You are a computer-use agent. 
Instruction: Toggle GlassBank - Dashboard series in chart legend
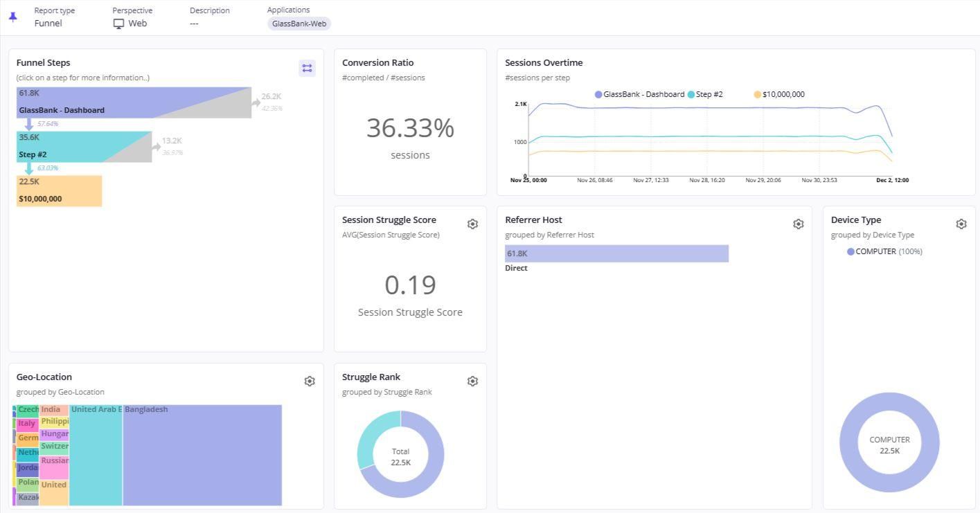click(639, 94)
